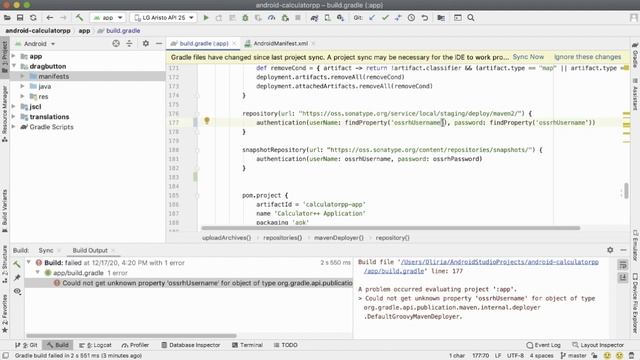Open the Android project view dropdown
This screenshot has width=640, height=360.
35,44
